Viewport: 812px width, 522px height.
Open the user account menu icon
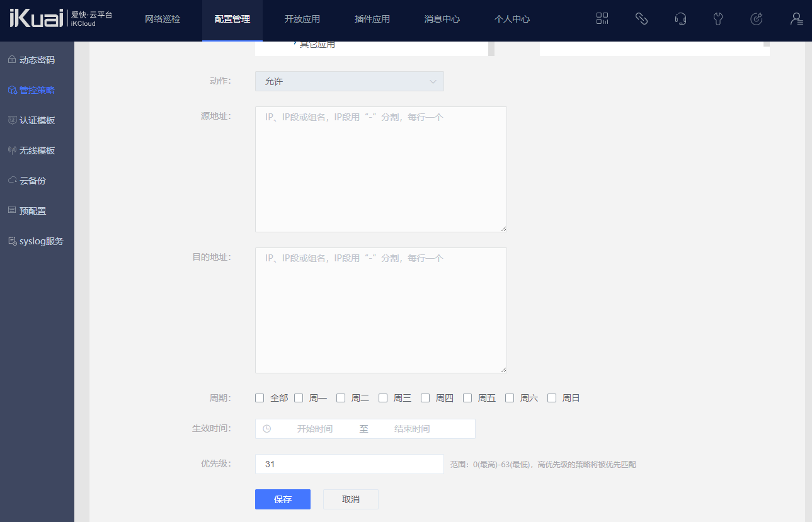[x=796, y=19]
